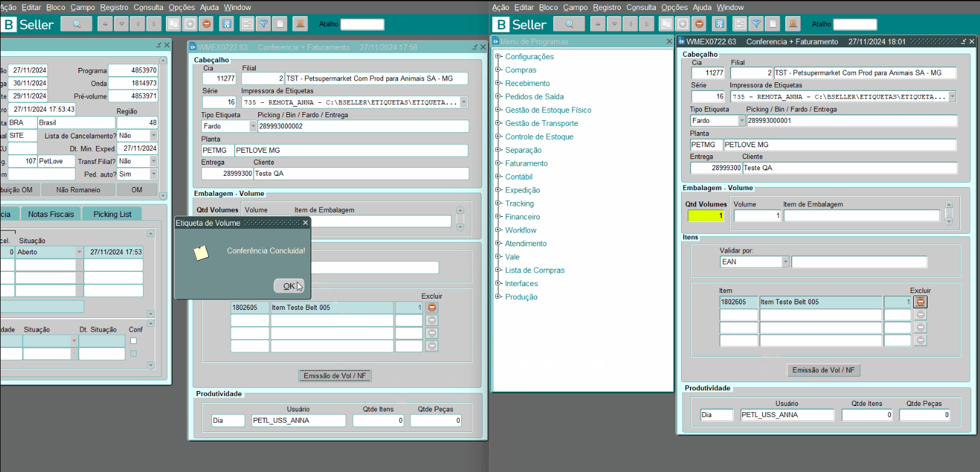Check the second Conf checkbox below
Viewport: 980px width, 472px height.
coord(133,354)
